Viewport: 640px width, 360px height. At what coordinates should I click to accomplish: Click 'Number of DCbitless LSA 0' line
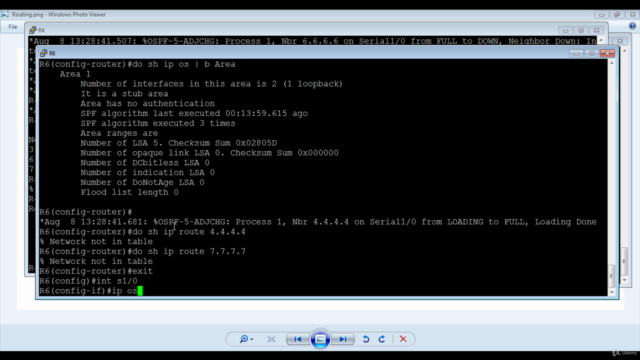(x=145, y=162)
